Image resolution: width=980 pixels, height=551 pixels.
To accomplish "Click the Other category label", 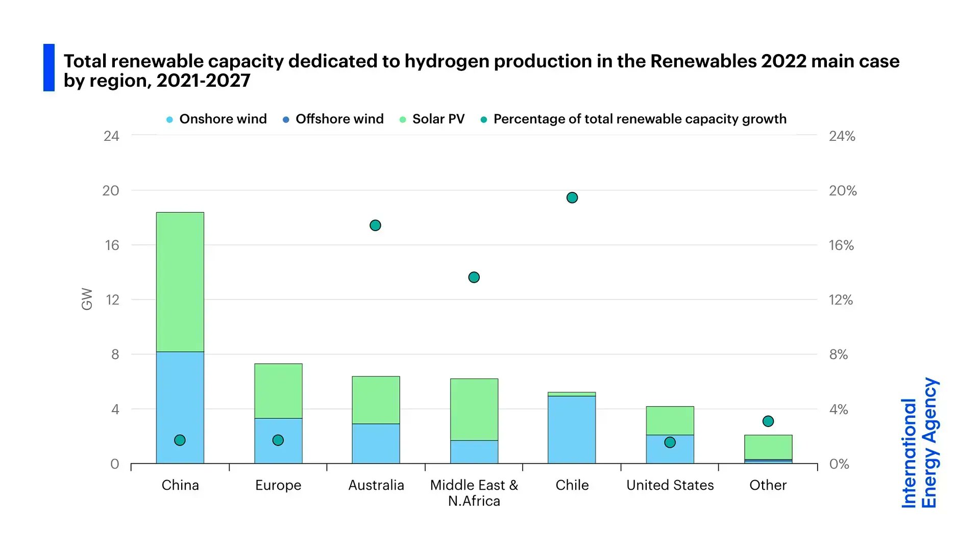I will tap(768, 485).
